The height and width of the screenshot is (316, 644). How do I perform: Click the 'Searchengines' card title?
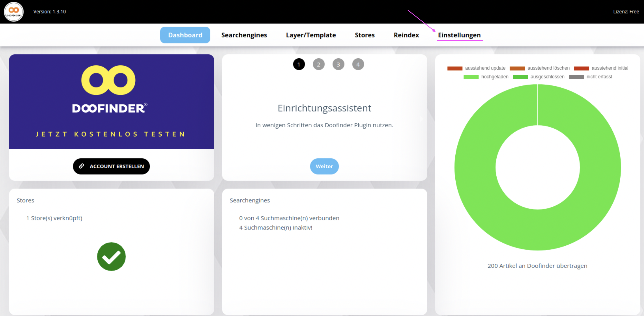[250, 200]
